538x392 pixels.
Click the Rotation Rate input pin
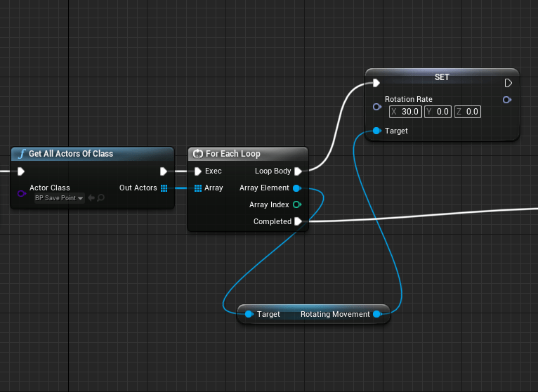(376, 107)
